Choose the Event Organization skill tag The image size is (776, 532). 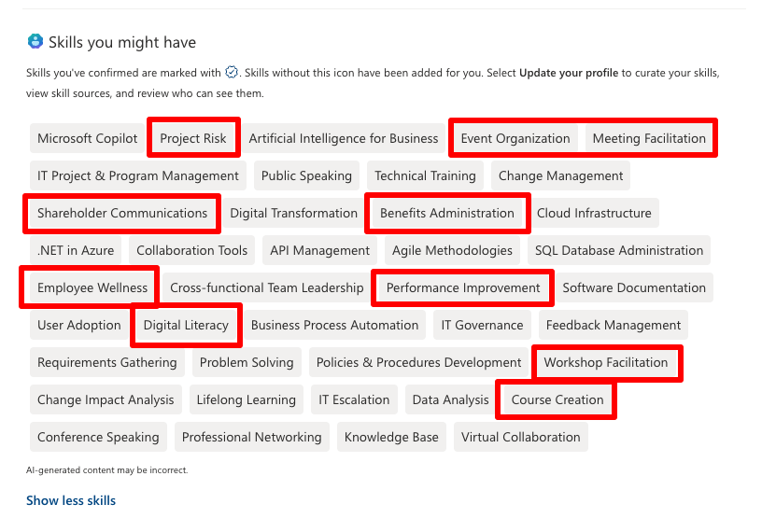[515, 138]
